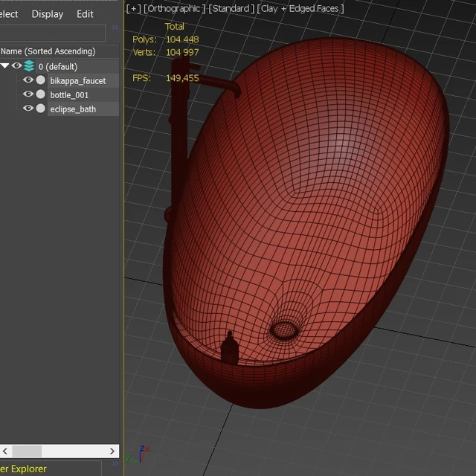Open the viewport [+] general menu
Screen dimensions: 476x476
[134, 9]
